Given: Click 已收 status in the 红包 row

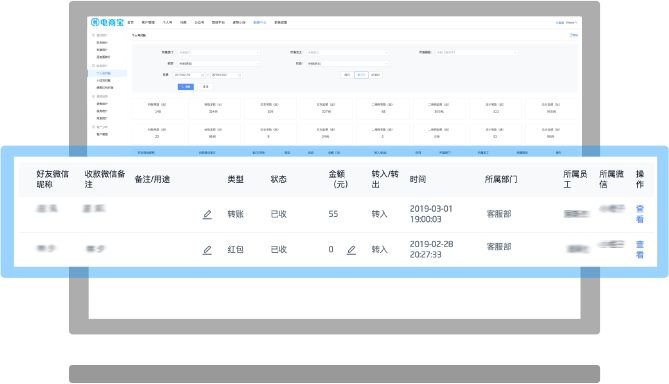Looking at the screenshot, I should [279, 250].
